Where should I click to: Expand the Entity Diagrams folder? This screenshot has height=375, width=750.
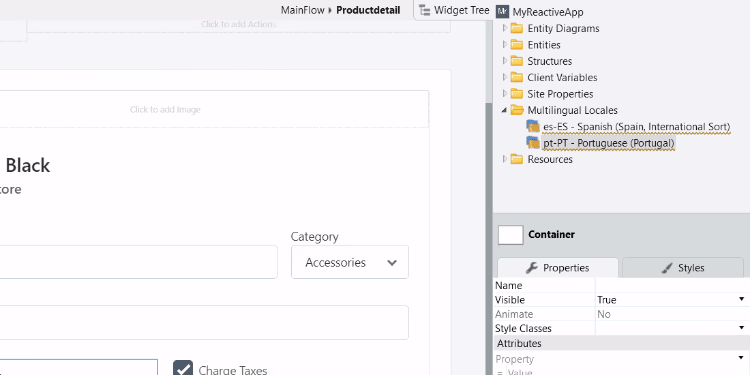504,28
